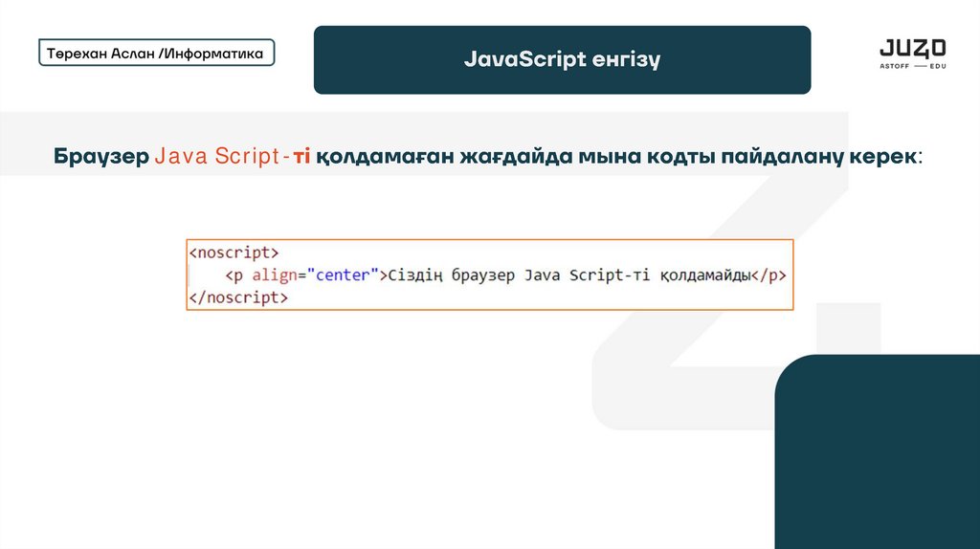Image resolution: width=980 pixels, height=549 pixels.
Task: Click the "center" attribute value in the code
Action: [343, 274]
